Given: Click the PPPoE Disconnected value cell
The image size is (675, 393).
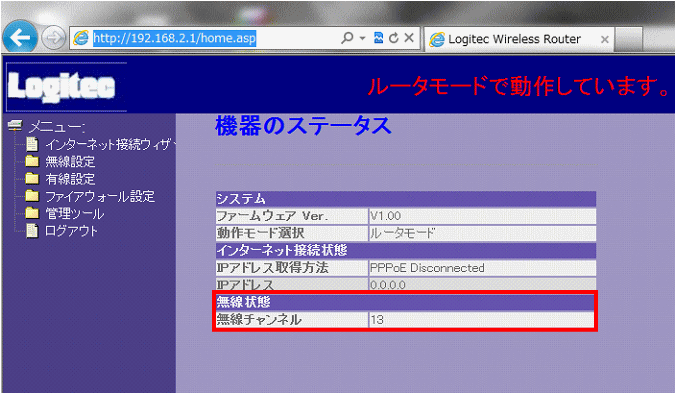Looking at the screenshot, I should [x=482, y=268].
